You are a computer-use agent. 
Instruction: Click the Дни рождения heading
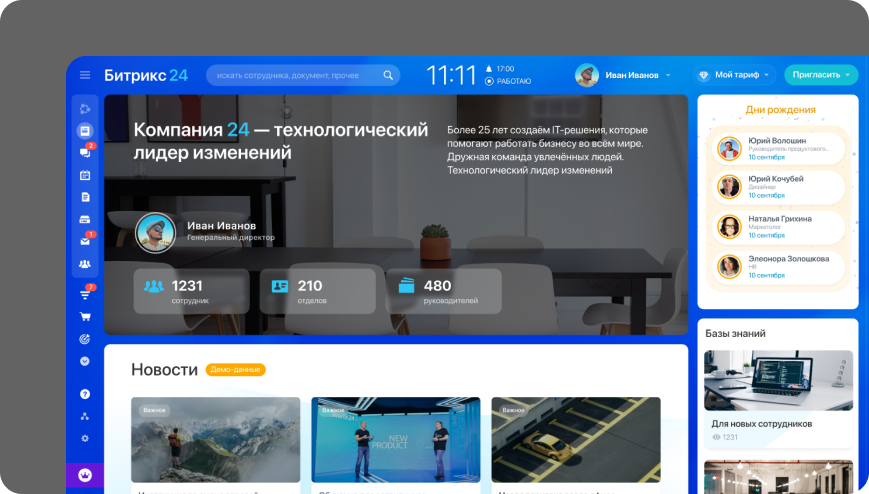[780, 110]
